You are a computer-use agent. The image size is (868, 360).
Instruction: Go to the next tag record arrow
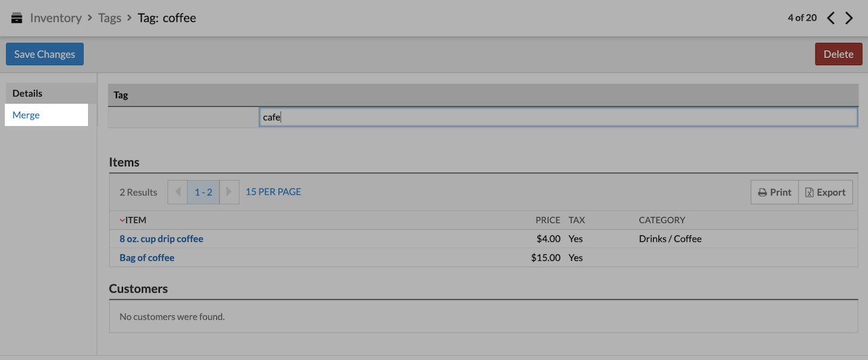coord(849,18)
